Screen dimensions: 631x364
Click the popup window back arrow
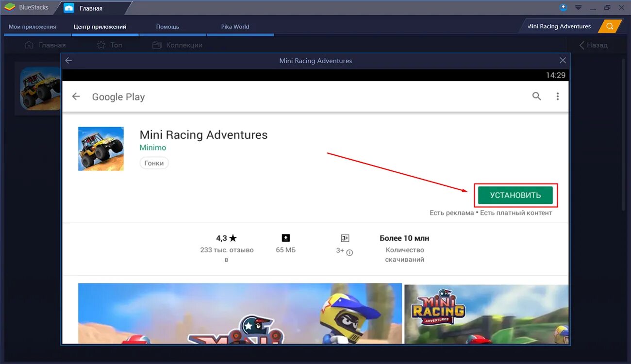(68, 61)
